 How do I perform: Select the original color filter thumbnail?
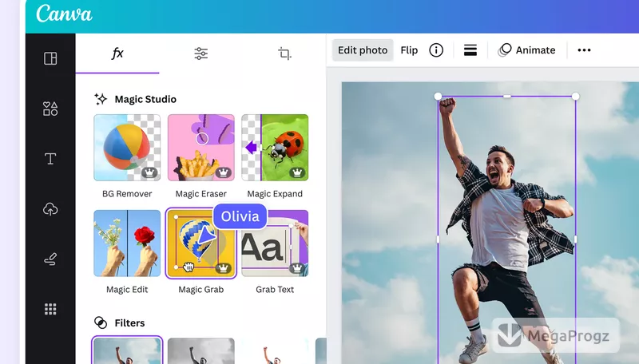[127, 350]
